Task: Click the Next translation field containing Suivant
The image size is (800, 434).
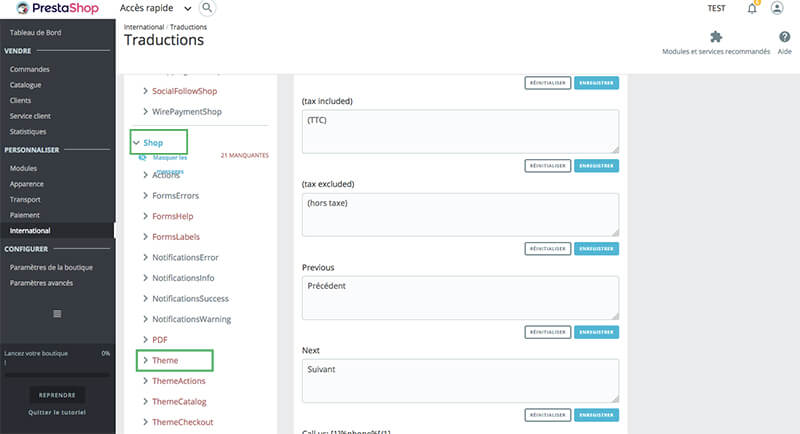Action: coord(460,379)
